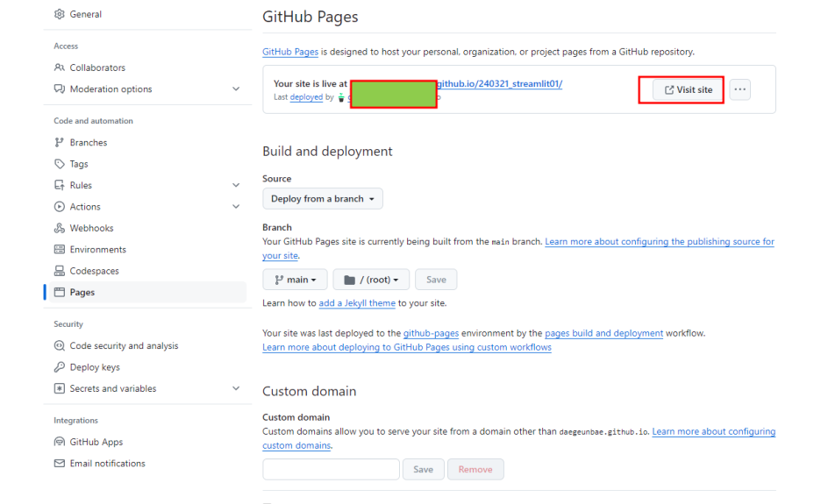Open 'Learn more about configuring the publishing source' link
The height and width of the screenshot is (504, 821).
click(660, 242)
